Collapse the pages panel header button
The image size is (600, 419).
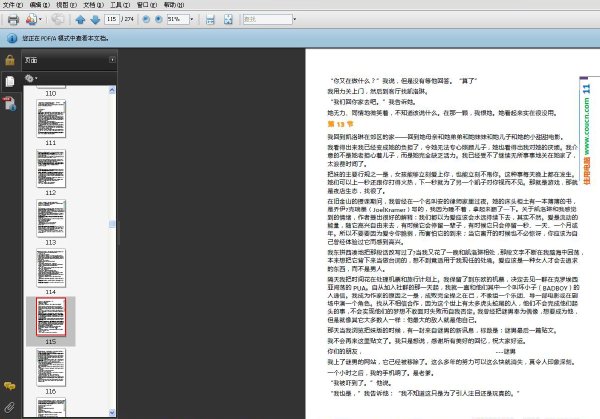click(112, 60)
